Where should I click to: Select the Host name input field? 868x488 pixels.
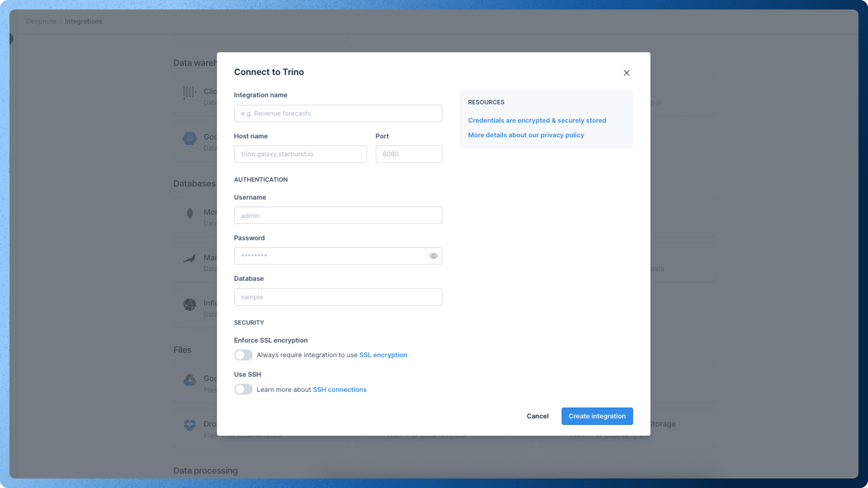(300, 154)
